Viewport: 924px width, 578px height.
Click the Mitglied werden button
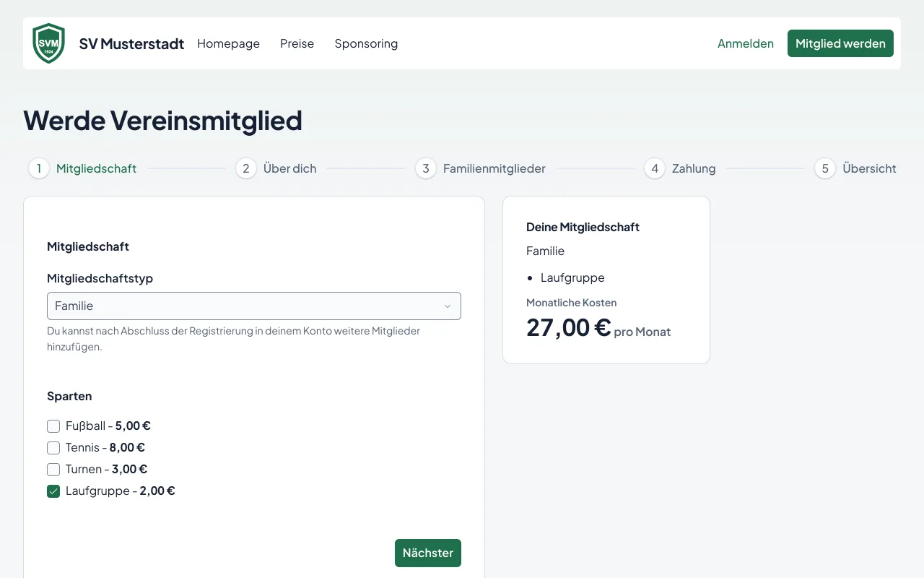pos(840,43)
